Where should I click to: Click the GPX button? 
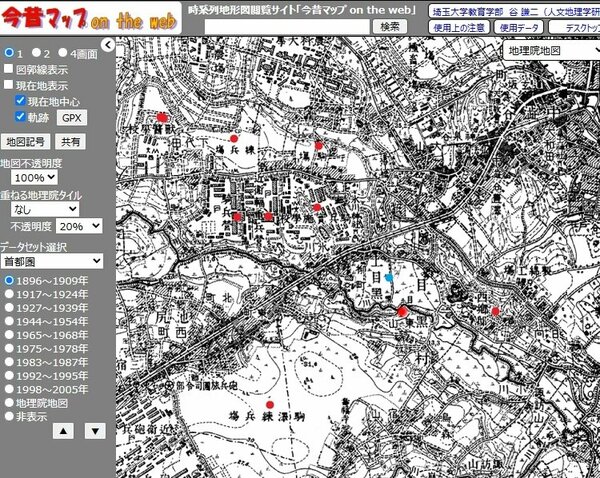point(72,118)
